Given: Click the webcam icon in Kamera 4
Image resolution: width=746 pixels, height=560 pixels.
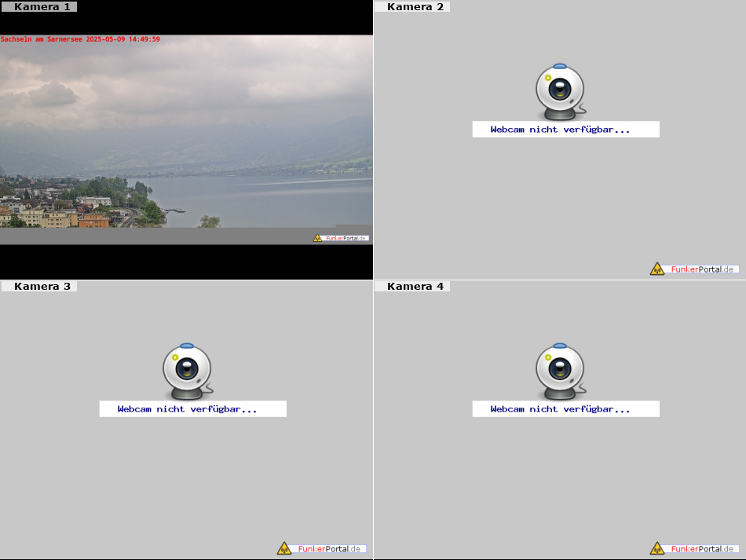Looking at the screenshot, I should (x=561, y=372).
